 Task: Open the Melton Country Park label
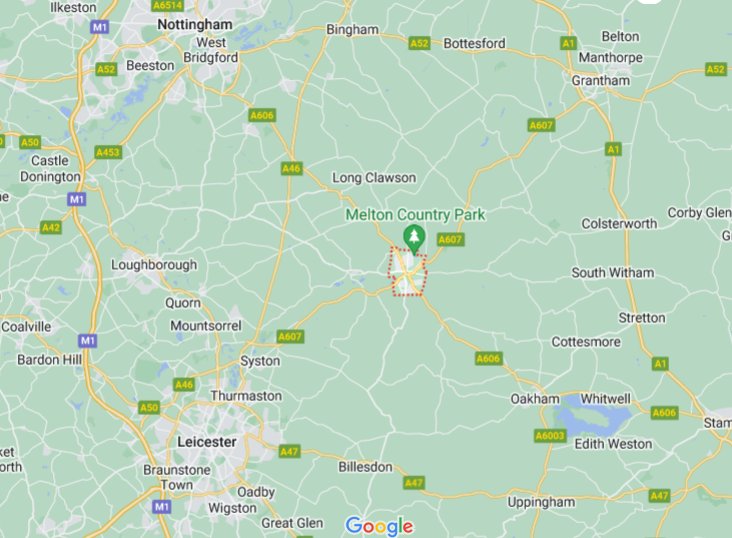415,215
